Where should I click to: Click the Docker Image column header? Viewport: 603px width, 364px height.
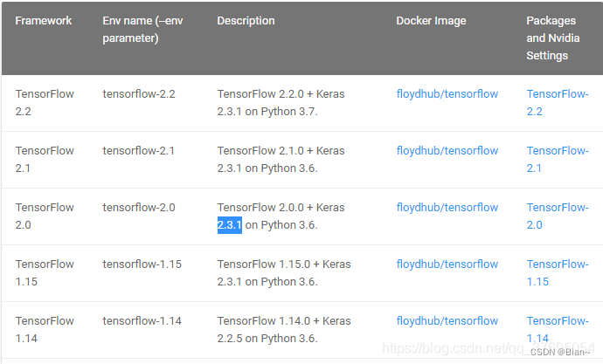(x=431, y=21)
